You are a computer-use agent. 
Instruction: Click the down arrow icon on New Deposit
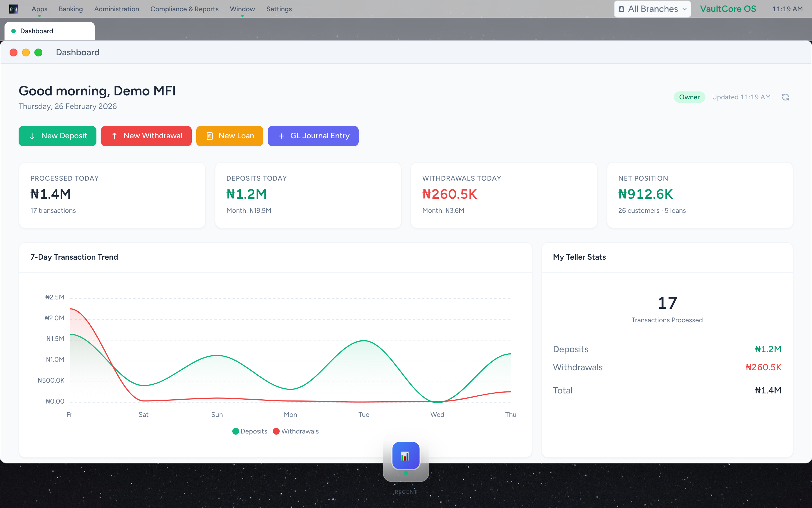(x=32, y=136)
